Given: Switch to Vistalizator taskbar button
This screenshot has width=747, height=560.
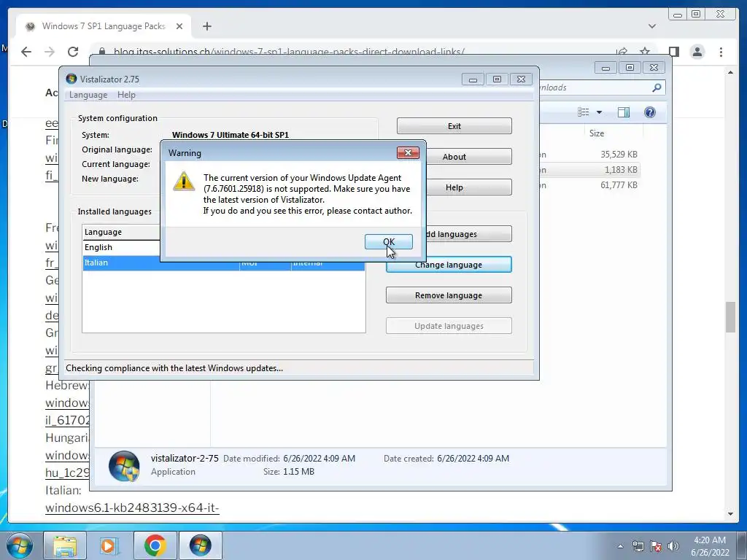Looking at the screenshot, I should pos(200,545).
